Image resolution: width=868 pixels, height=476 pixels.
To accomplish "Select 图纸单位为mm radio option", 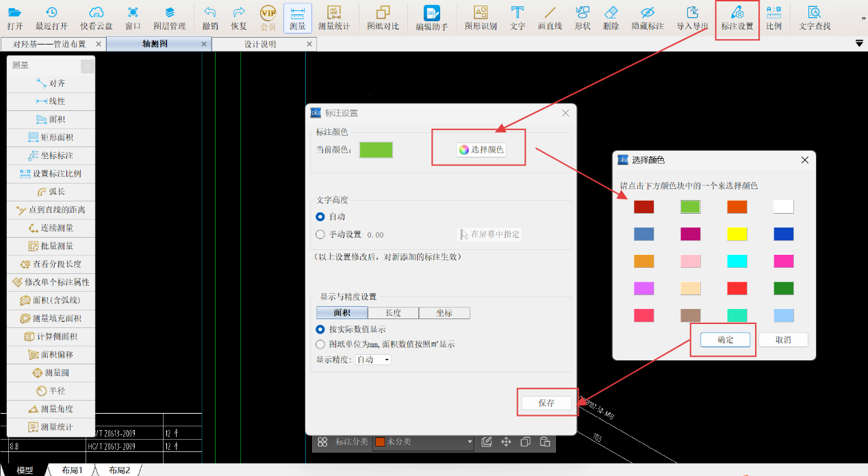I will point(320,345).
